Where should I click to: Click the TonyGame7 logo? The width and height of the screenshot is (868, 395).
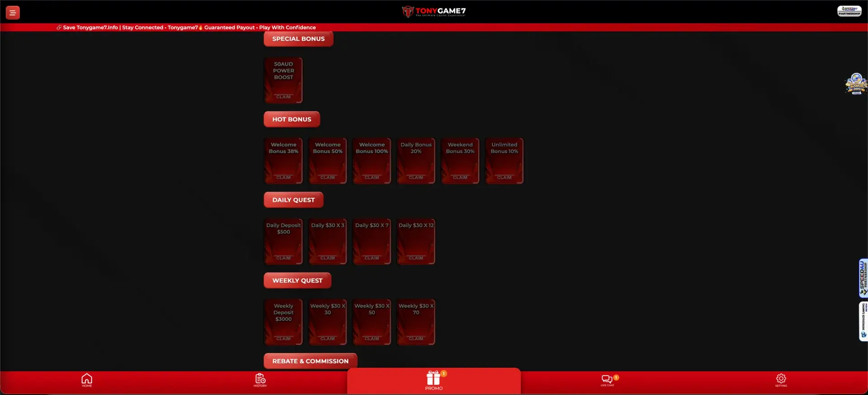(434, 11)
